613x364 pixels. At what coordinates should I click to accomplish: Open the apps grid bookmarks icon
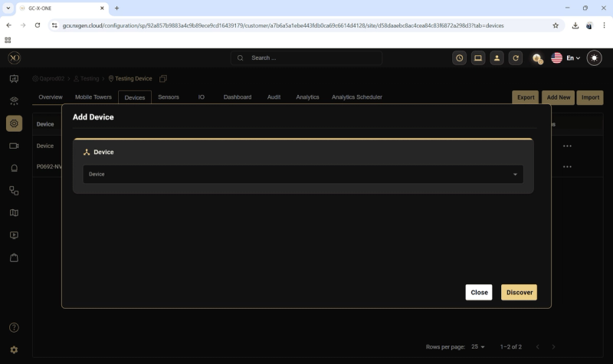click(8, 40)
